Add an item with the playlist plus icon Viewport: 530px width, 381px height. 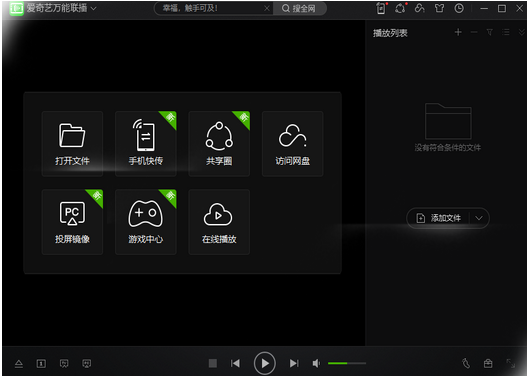click(x=458, y=32)
